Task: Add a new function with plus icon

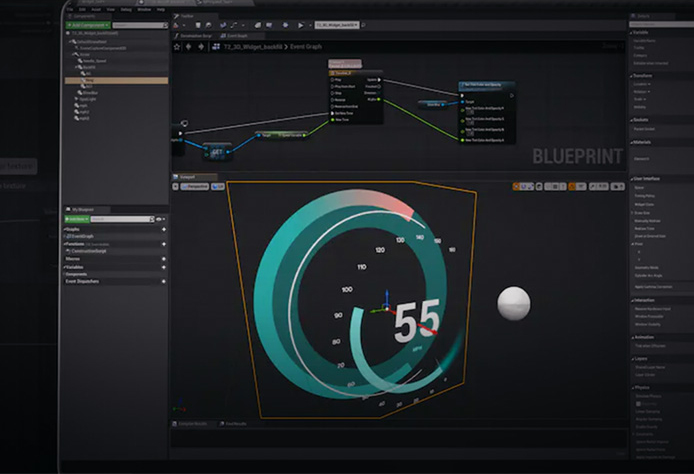Action: [x=164, y=243]
